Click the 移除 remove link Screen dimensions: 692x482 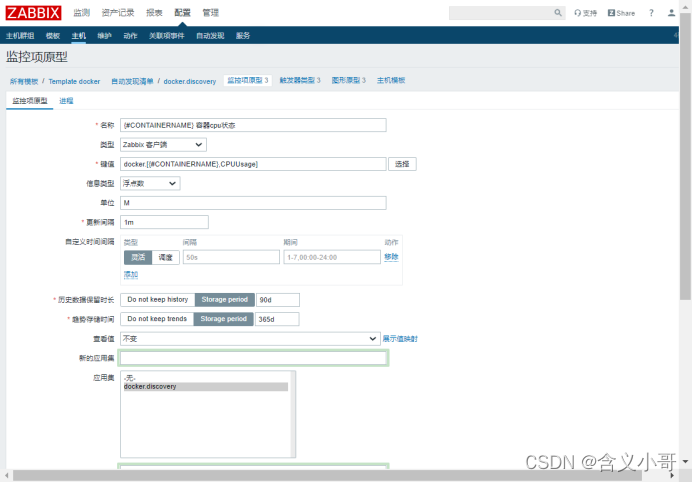click(x=391, y=256)
